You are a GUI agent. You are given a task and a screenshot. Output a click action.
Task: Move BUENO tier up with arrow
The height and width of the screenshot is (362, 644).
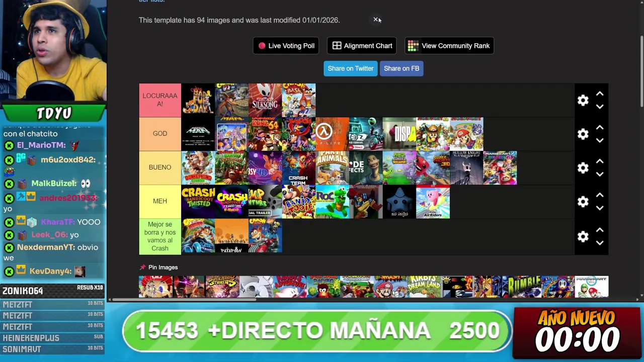pos(600,161)
